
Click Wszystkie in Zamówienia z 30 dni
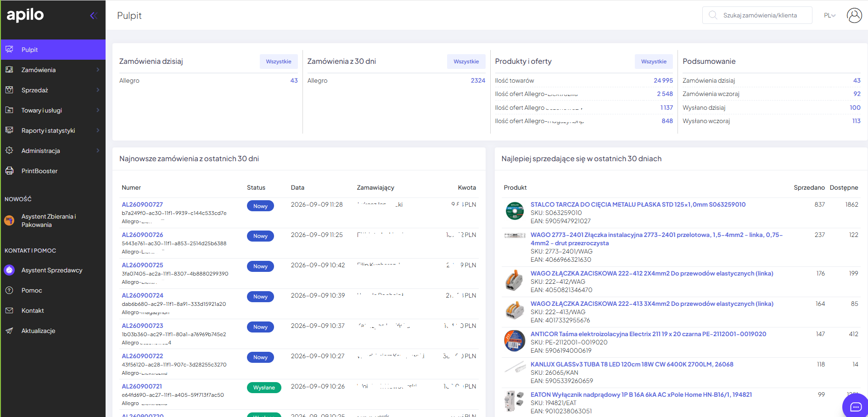[466, 62]
